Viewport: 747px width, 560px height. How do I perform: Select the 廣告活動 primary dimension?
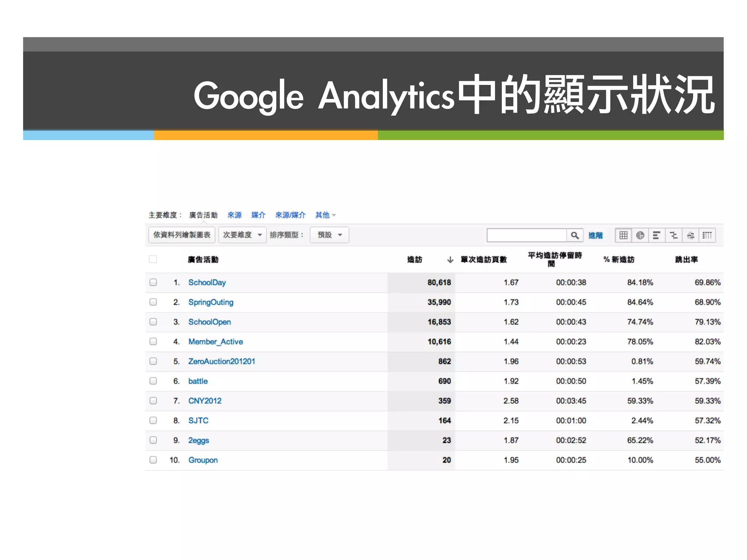click(203, 215)
